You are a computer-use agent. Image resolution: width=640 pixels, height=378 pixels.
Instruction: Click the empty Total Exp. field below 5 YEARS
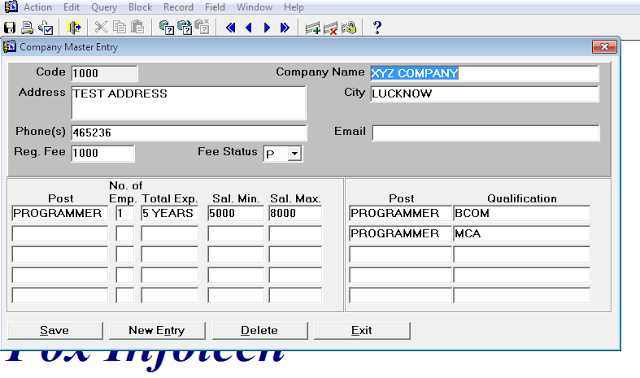pyautogui.click(x=169, y=234)
